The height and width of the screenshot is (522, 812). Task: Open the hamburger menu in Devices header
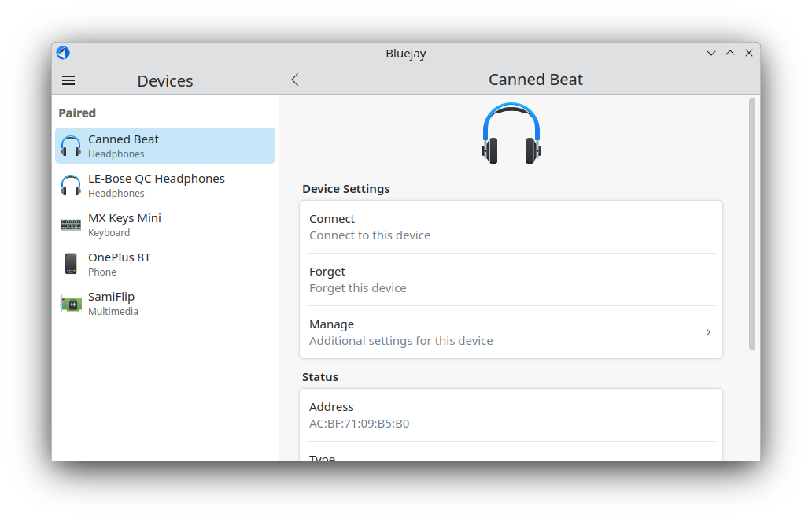pos(68,80)
